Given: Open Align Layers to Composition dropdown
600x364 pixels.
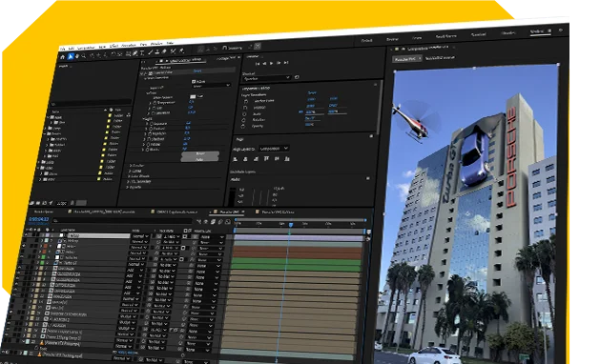Looking at the screenshot, I should [x=274, y=149].
